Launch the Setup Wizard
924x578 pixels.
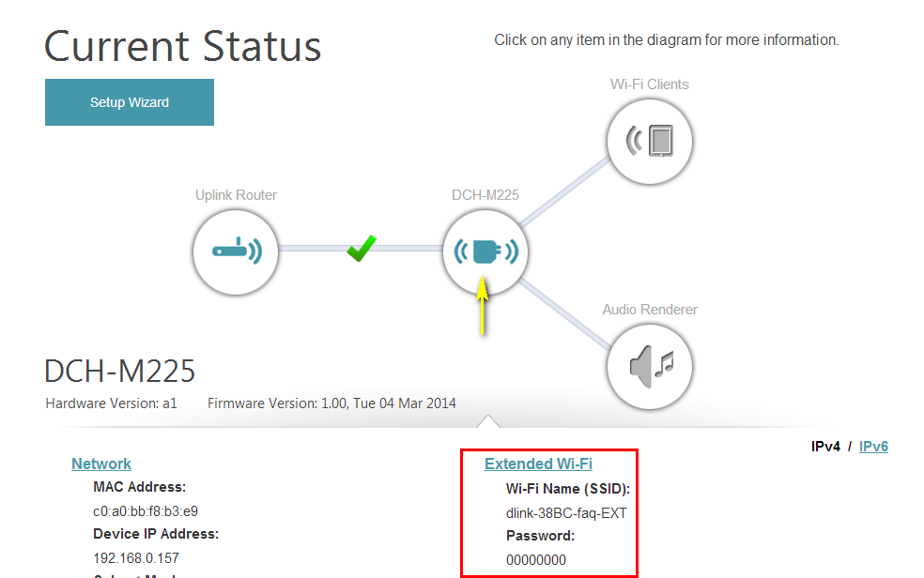(130, 102)
